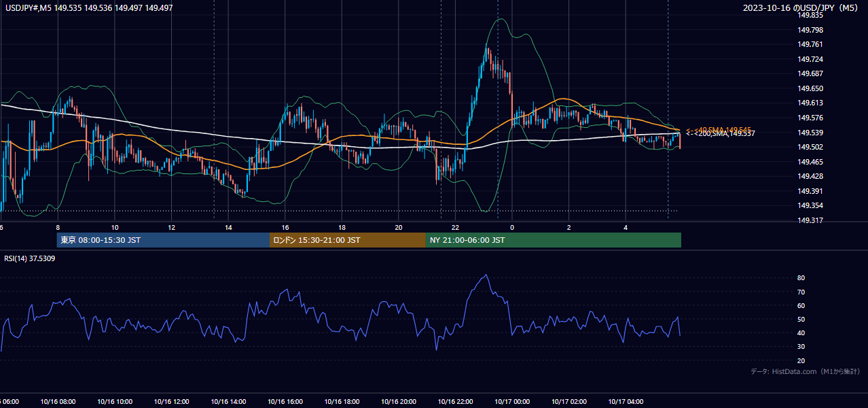
Task: Click the '2023-10-16 のUSD/JPY (M5)' title
Action: click(801, 7)
